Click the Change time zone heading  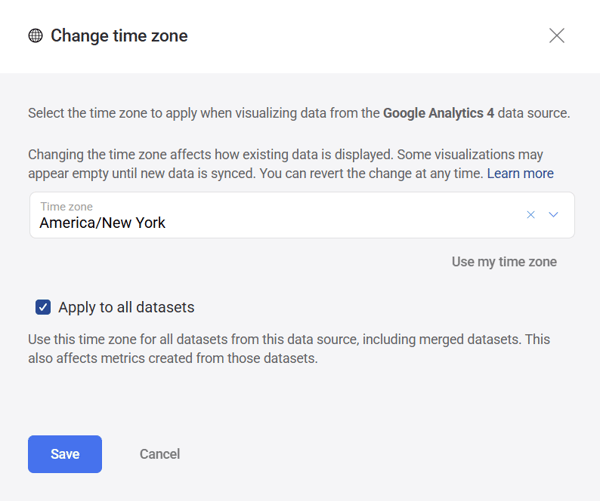click(x=119, y=36)
